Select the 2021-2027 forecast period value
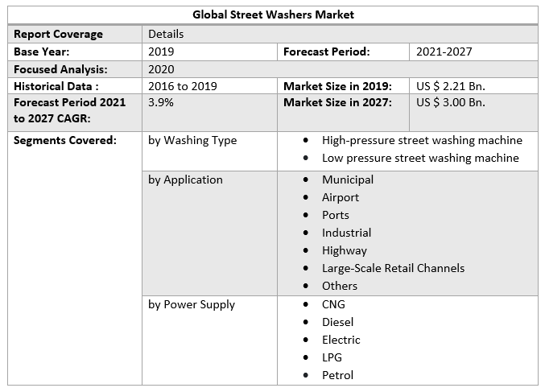This screenshot has height=392, width=545. point(444,52)
